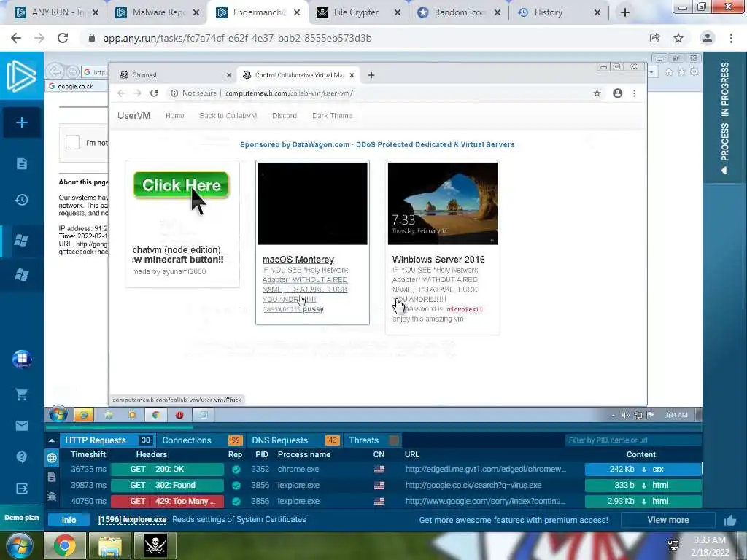Screen dimensions: 747x560
Task: Select the Connections tab
Action: click(x=201, y=440)
